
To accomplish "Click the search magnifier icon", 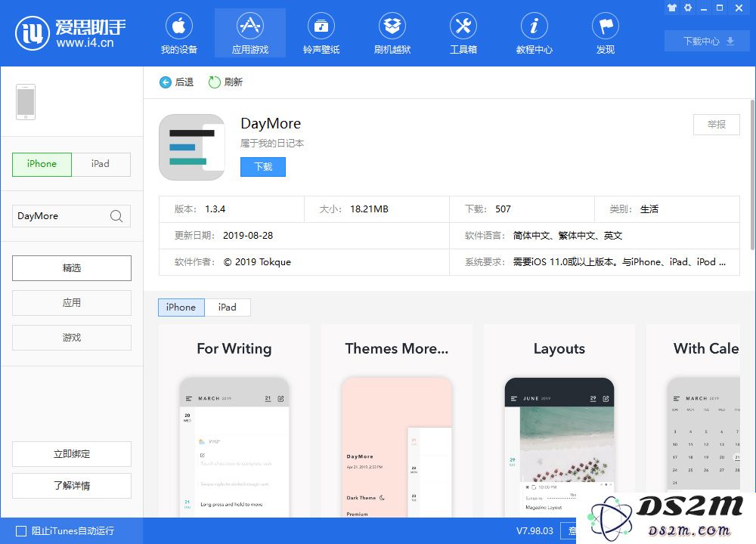I will 116,216.
